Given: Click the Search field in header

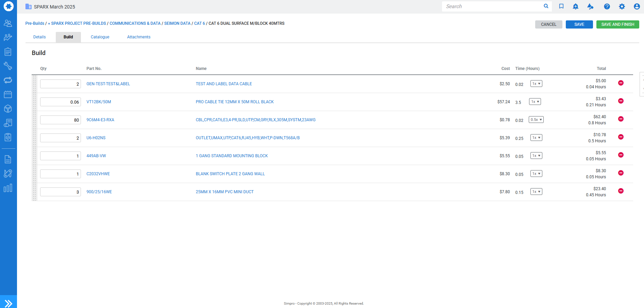Looking at the screenshot, I should tap(493, 6).
